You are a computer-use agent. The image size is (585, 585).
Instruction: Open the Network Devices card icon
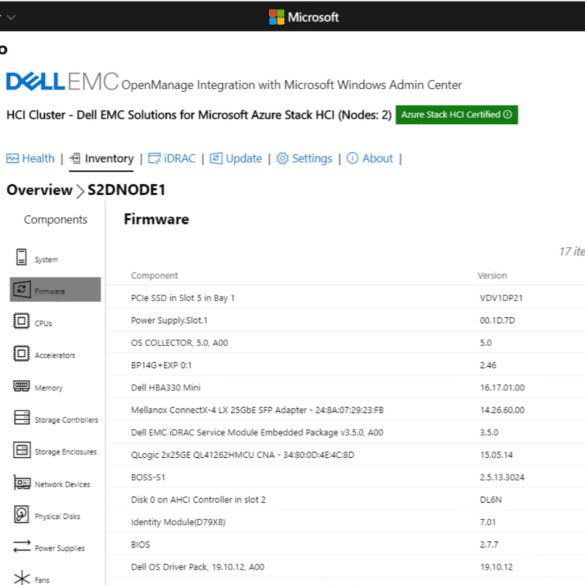[x=22, y=482]
